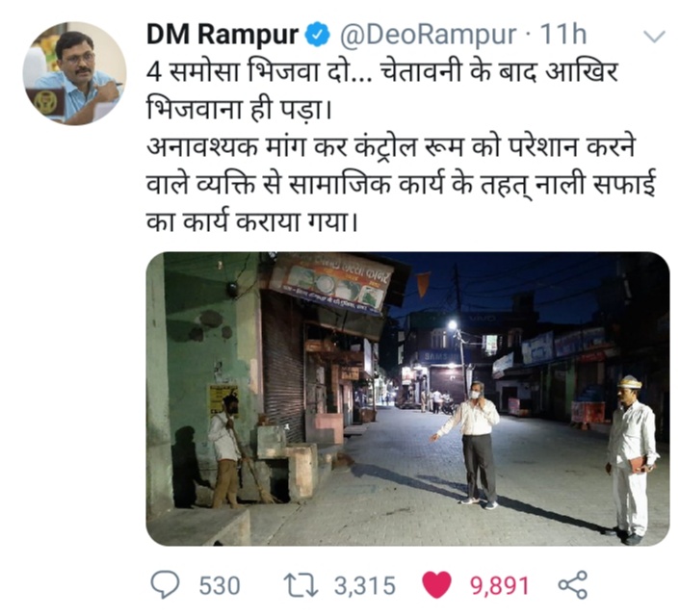Click the shop signboard in the photo
Viewport: 680px width, 616px height.
point(331,282)
